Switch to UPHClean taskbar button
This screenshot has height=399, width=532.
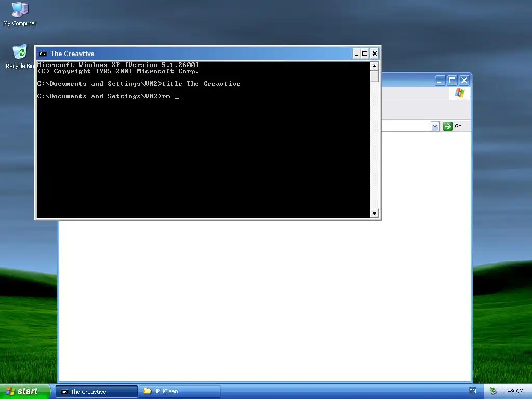click(179, 392)
